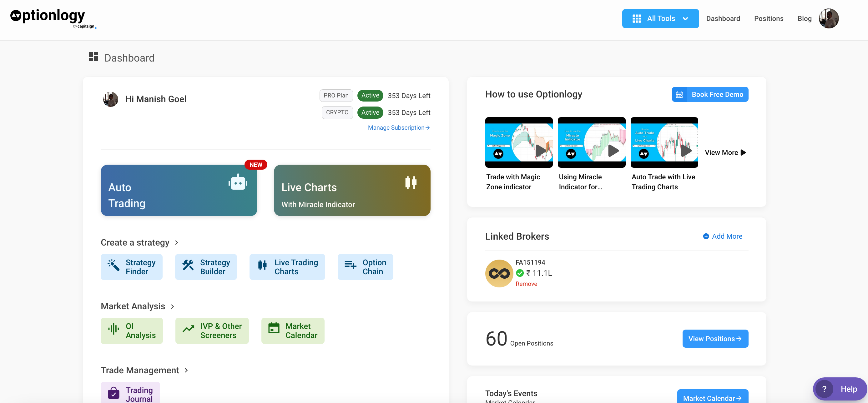Click the Market Calendar tile icon

[274, 328]
